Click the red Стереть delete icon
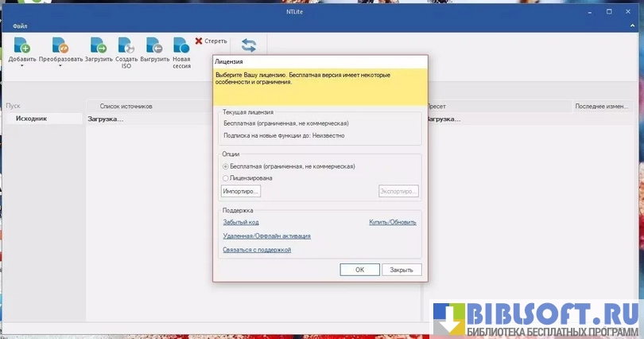Screen dimensions: 644x339 [199, 41]
